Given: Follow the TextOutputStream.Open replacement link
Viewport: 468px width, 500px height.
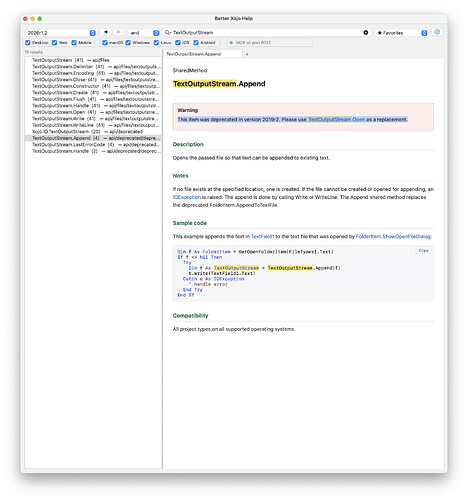Looking at the screenshot, I should [x=336, y=119].
